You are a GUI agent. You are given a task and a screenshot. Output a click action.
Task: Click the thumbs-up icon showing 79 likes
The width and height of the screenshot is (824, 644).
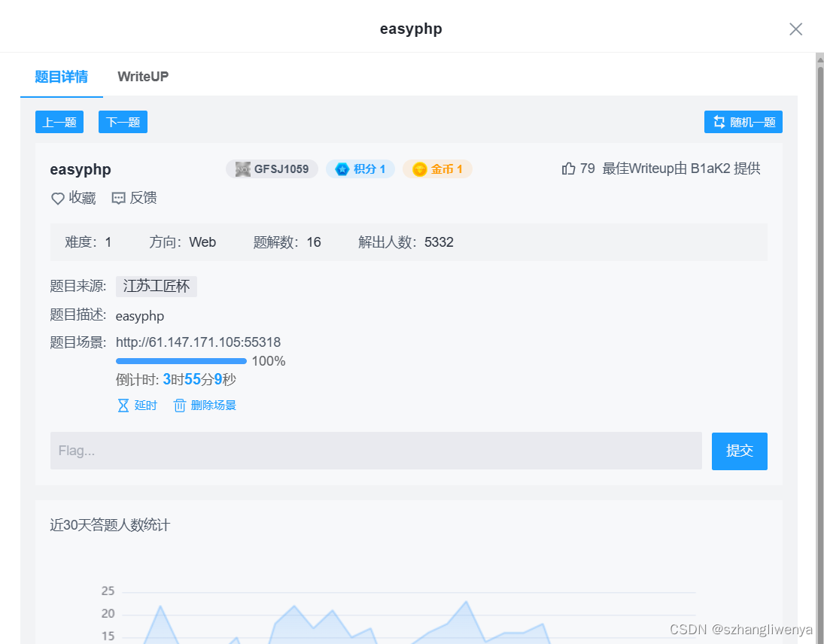tap(569, 168)
